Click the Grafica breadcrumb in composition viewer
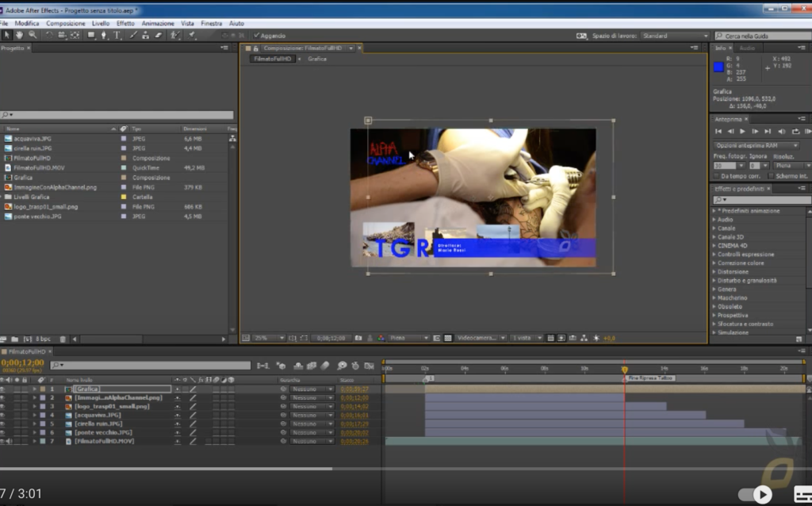 click(x=317, y=59)
